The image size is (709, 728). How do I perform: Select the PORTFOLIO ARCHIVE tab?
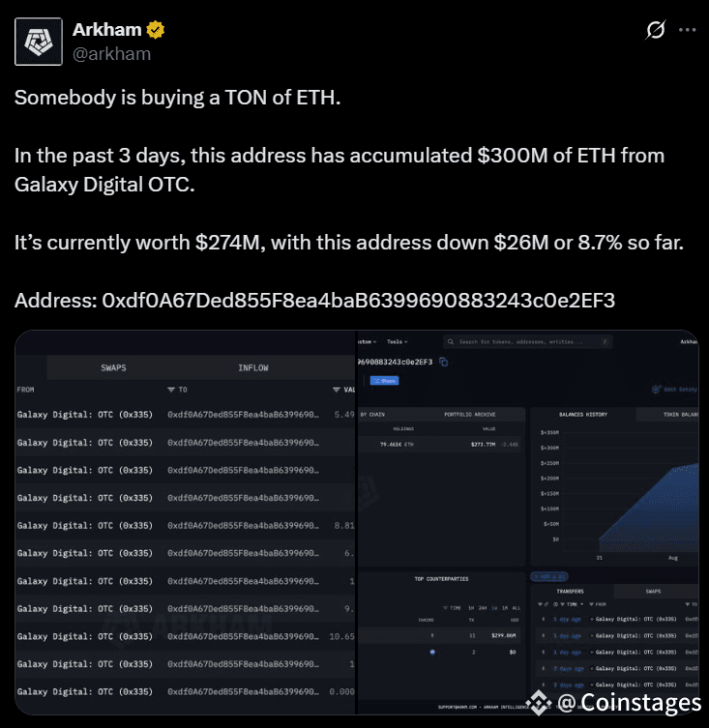(470, 414)
